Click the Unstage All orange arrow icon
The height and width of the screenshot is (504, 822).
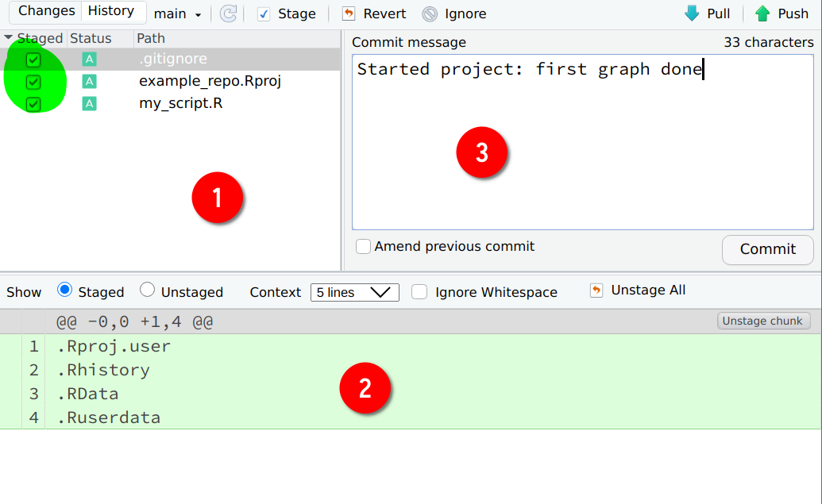tap(596, 290)
